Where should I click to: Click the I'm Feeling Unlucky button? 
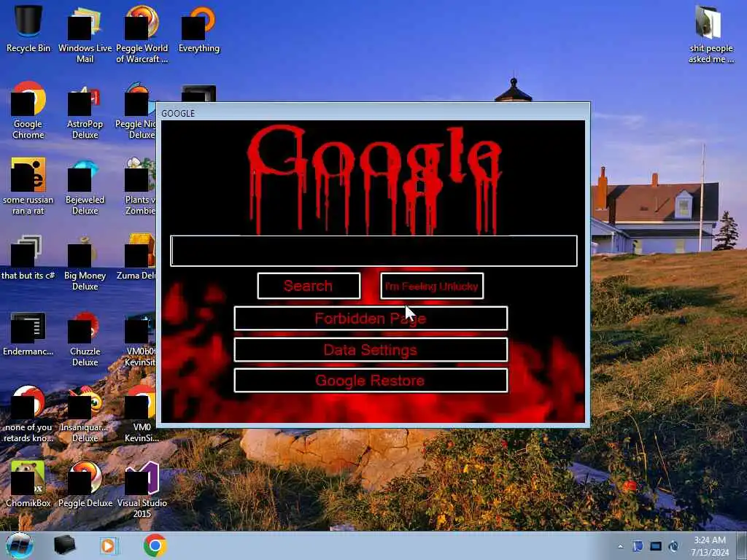[x=432, y=286]
